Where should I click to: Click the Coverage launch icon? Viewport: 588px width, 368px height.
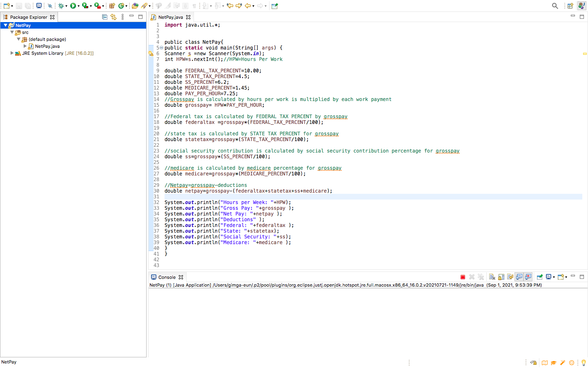point(85,6)
